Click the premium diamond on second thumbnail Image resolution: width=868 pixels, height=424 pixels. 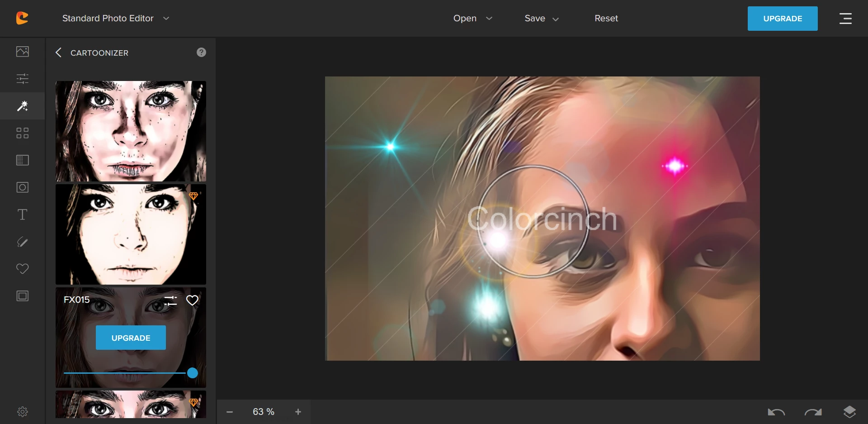pos(193,196)
